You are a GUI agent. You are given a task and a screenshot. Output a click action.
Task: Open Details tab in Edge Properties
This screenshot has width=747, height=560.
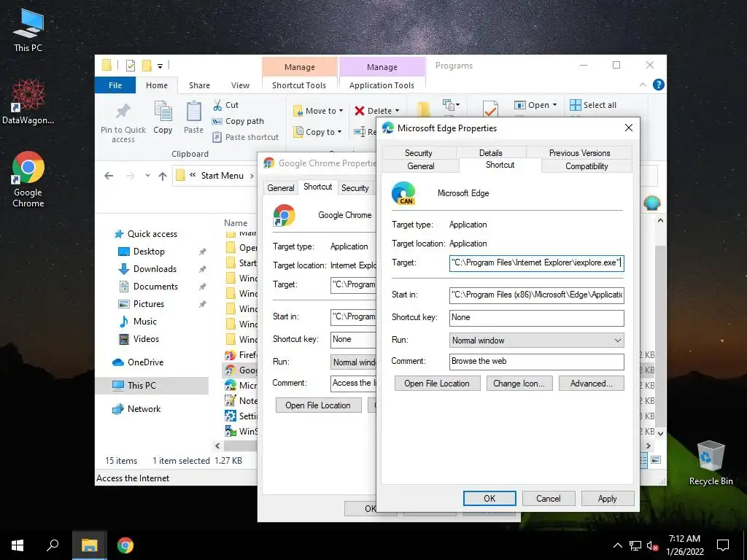click(491, 153)
